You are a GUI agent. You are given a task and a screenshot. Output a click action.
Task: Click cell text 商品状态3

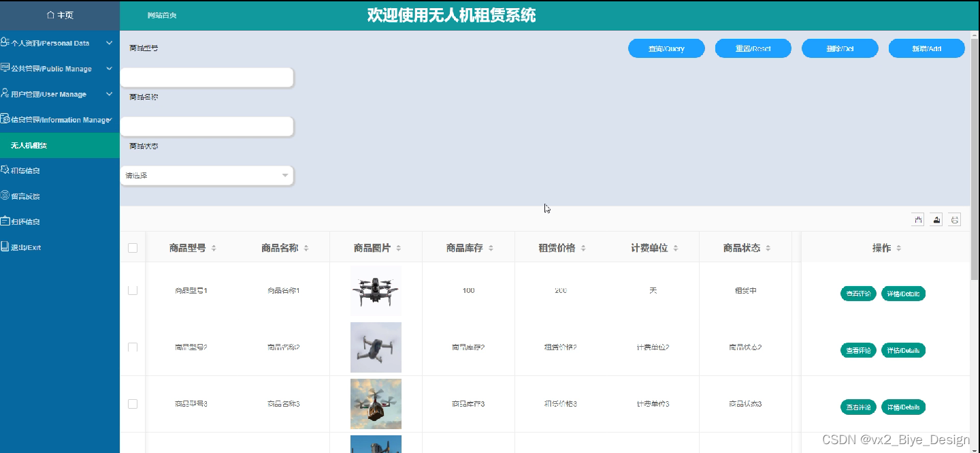(x=745, y=404)
